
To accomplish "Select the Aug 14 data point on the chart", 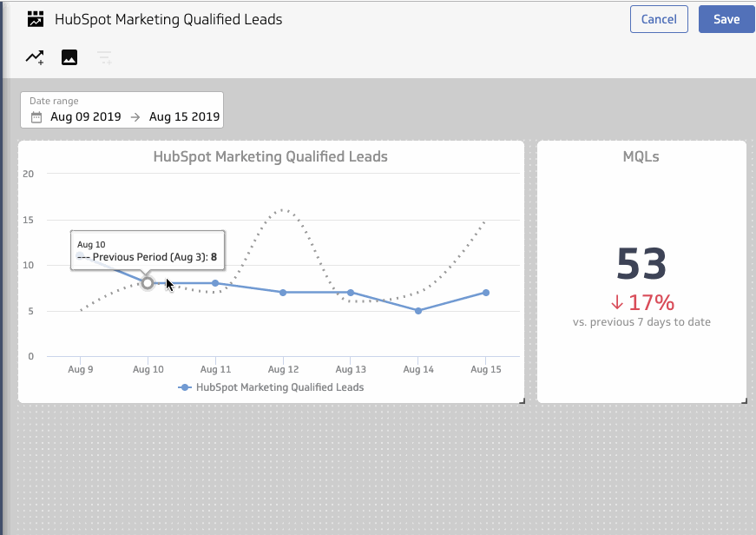I will coord(418,310).
